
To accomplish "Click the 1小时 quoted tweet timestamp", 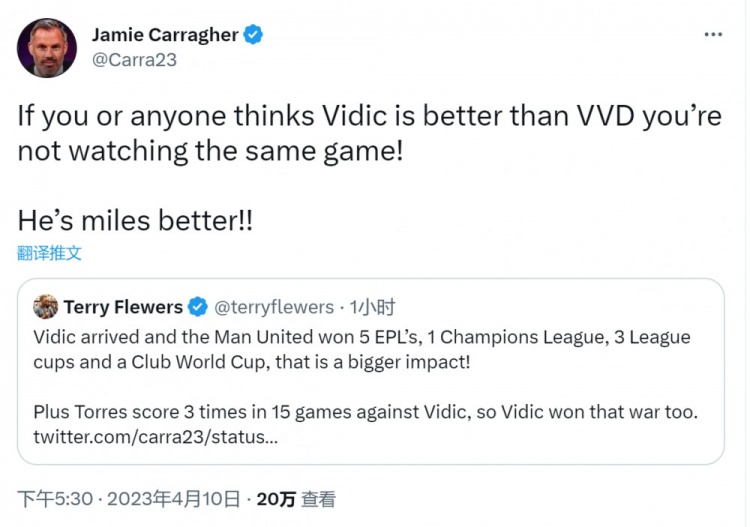I will 372,307.
